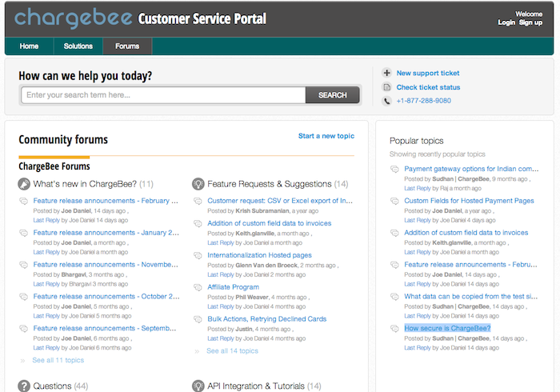
Task: Open Feature release announcements - September topic
Action: pos(105,328)
